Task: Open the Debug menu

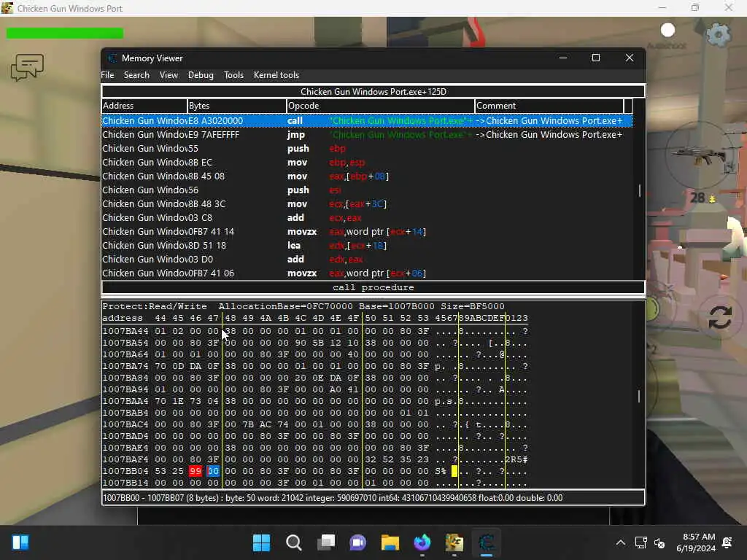Action: pos(201,75)
